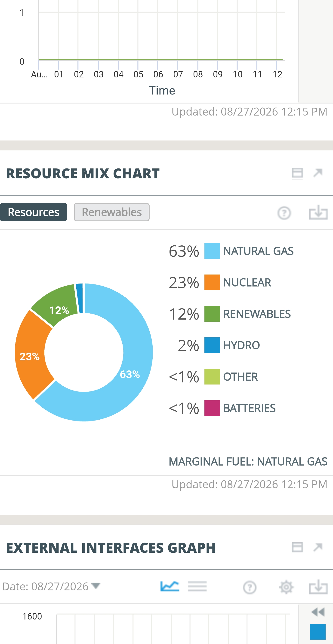Collapse the External Interfaces Graph panel
Viewport: 333px width, 644px height.
297,547
